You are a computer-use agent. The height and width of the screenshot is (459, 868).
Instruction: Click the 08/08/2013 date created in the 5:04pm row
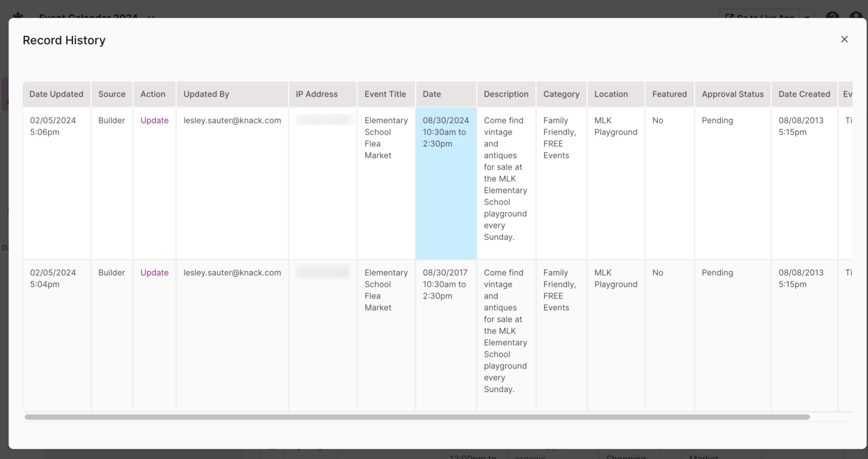coord(801,278)
